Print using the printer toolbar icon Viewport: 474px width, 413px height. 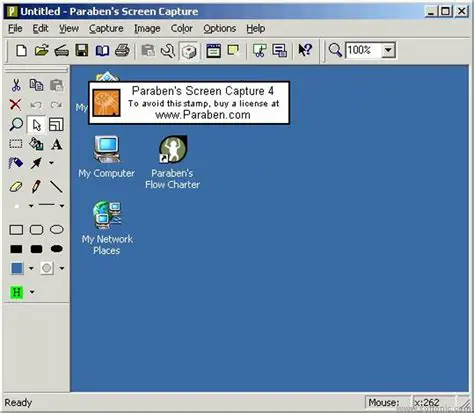(x=122, y=51)
